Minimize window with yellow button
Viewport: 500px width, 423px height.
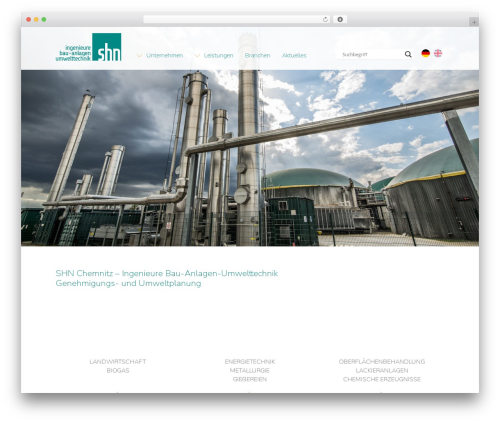click(36, 20)
